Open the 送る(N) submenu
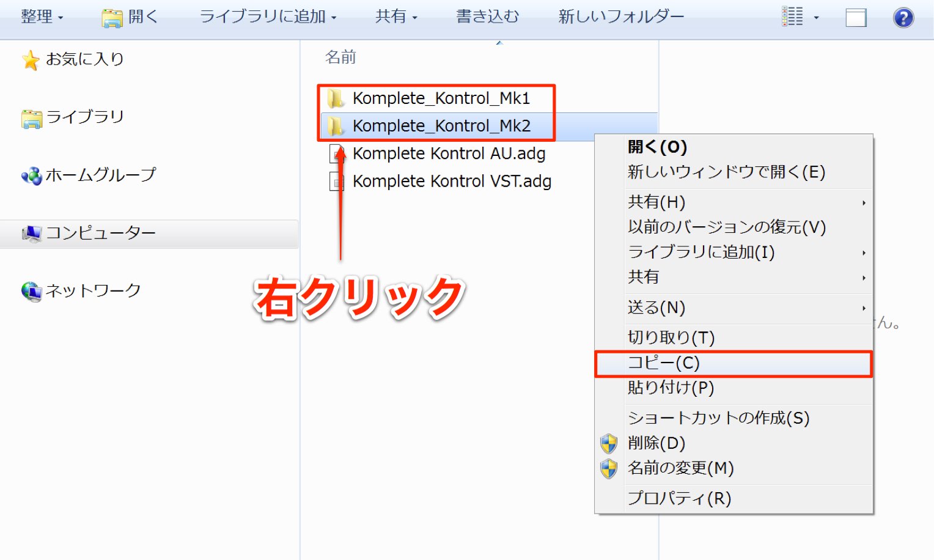 coord(734,308)
